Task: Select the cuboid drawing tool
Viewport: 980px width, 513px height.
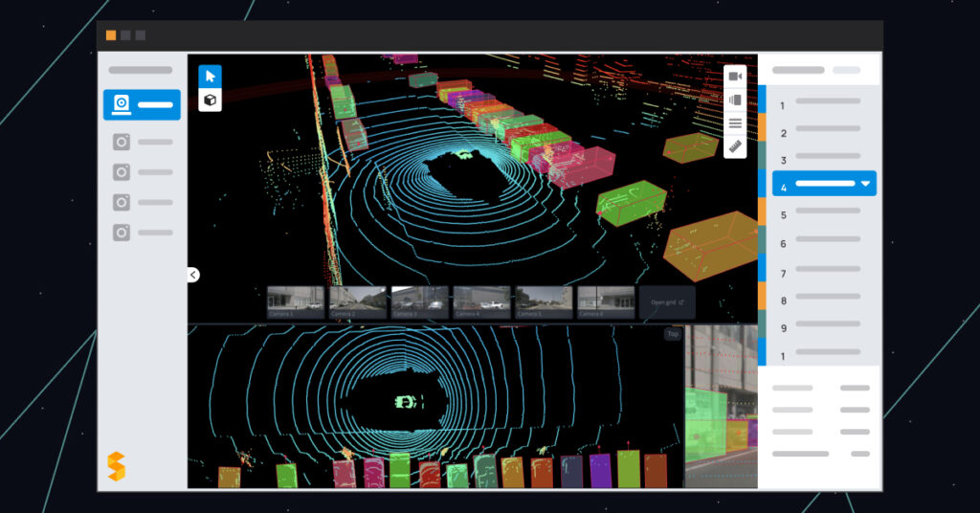Action: pyautogui.click(x=210, y=100)
